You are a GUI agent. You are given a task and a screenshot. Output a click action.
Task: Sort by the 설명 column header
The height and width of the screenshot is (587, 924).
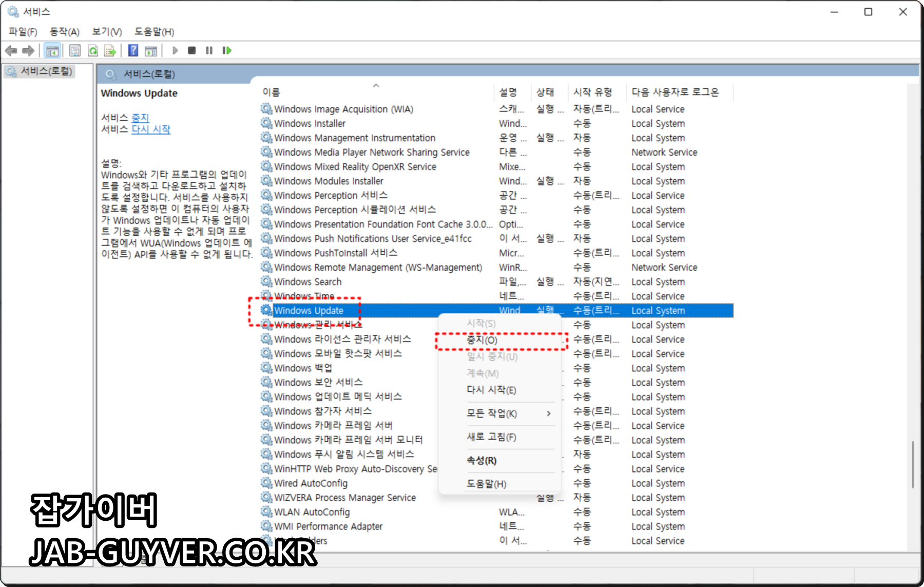pyautogui.click(x=513, y=92)
